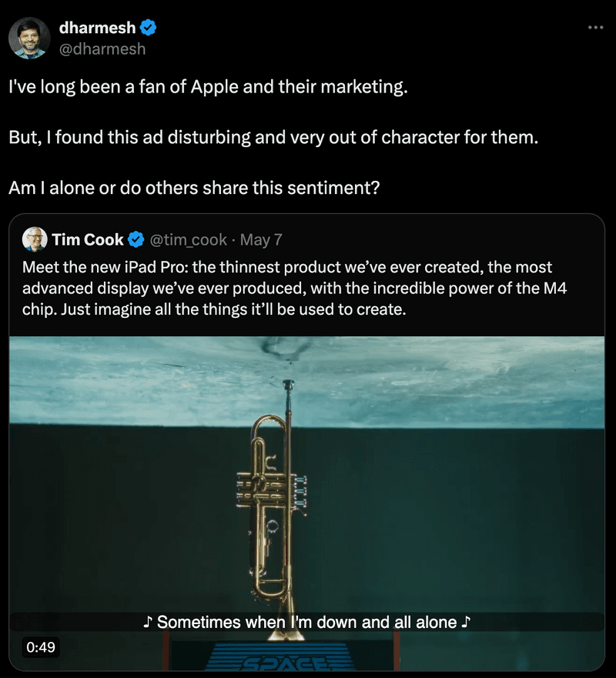Open the tweet's three-dot options menu
Image resolution: width=616 pixels, height=678 pixels.
pyautogui.click(x=595, y=27)
